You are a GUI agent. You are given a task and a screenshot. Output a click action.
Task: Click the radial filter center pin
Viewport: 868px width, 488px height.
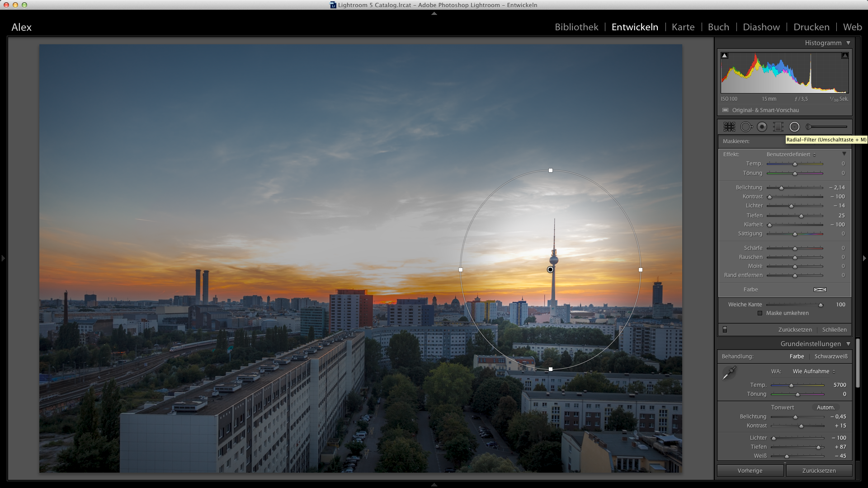(x=550, y=270)
